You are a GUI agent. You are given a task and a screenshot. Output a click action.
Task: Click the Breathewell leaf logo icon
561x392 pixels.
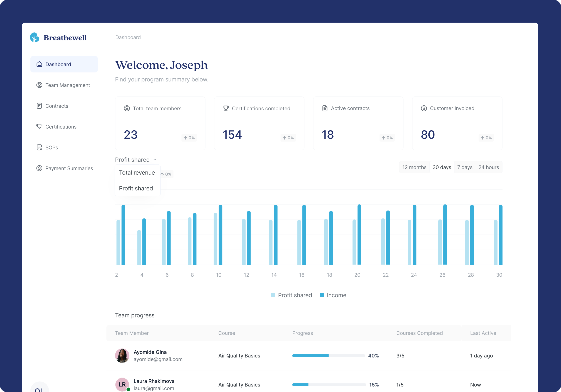[35, 37]
